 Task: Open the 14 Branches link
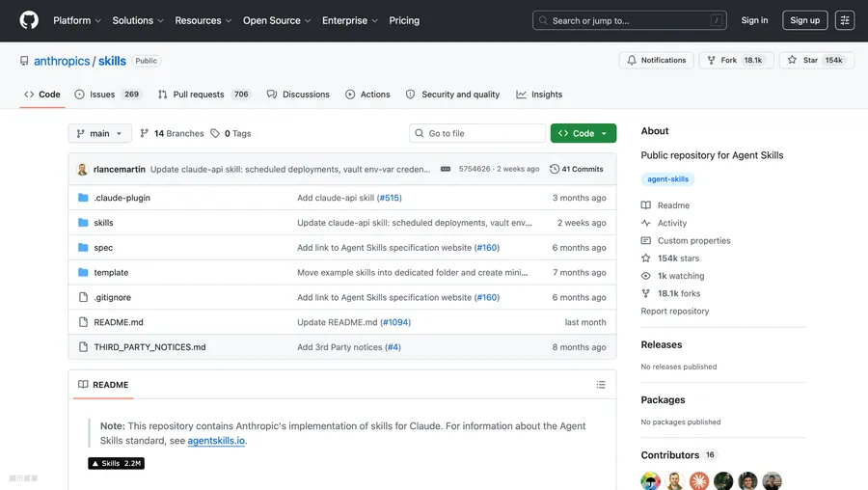tap(172, 133)
